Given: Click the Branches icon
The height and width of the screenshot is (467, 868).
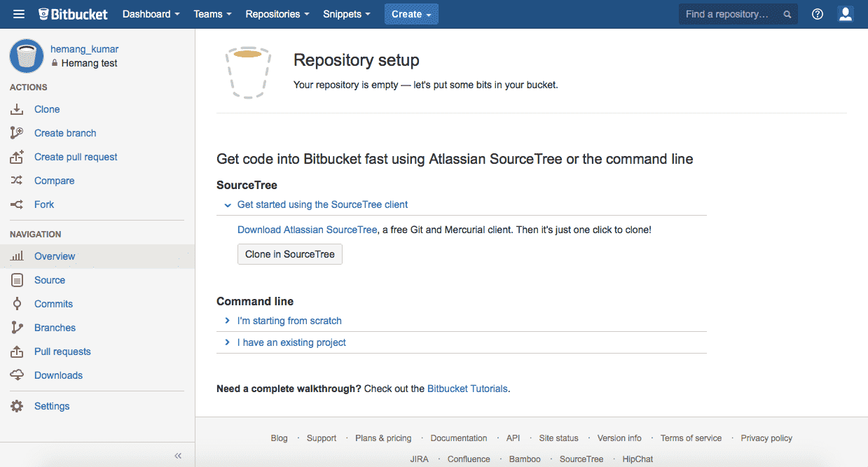Looking at the screenshot, I should click(18, 328).
